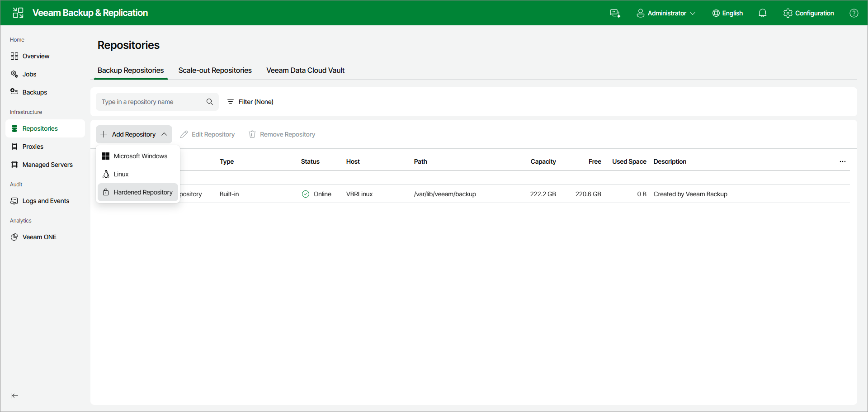Click the 222.2 GB capacity value

[x=543, y=194]
